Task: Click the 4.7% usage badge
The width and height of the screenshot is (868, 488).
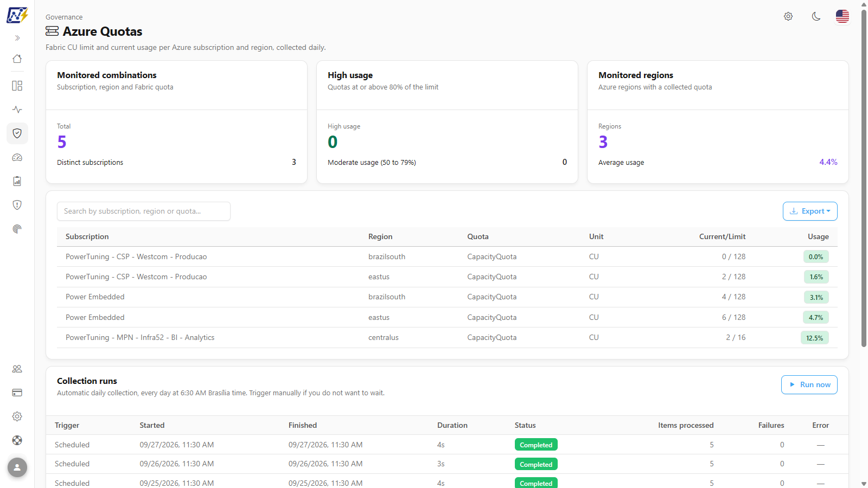Action: [x=816, y=318]
